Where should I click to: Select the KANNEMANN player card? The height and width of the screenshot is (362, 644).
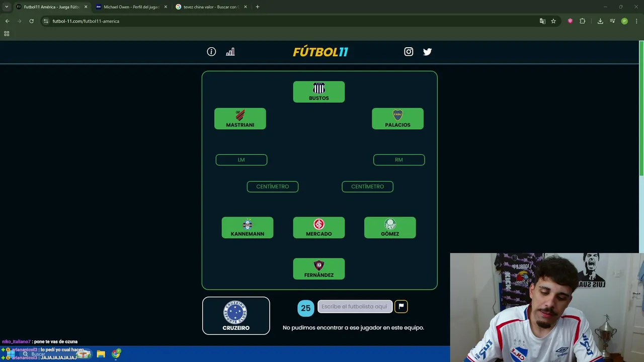coord(248,228)
